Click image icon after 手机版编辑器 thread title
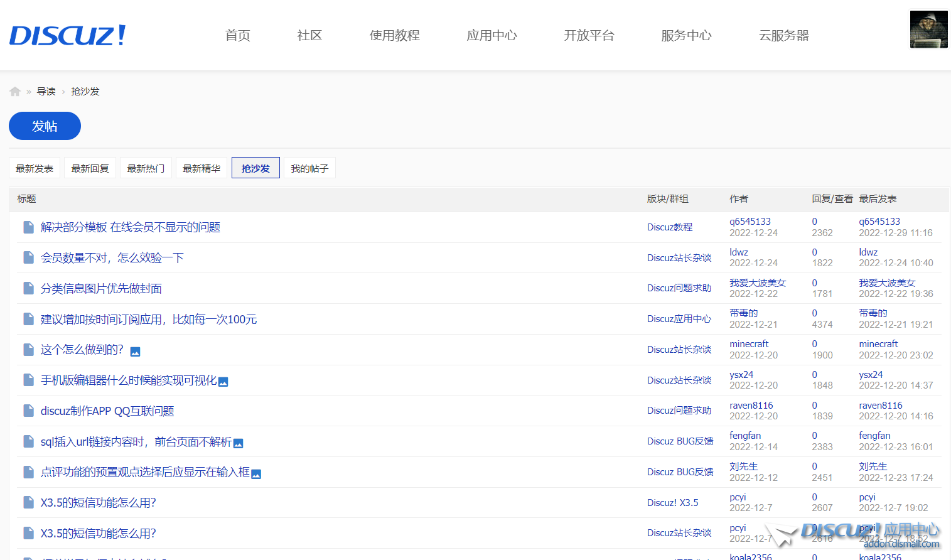Image resolution: width=951 pixels, height=560 pixels. point(223,382)
